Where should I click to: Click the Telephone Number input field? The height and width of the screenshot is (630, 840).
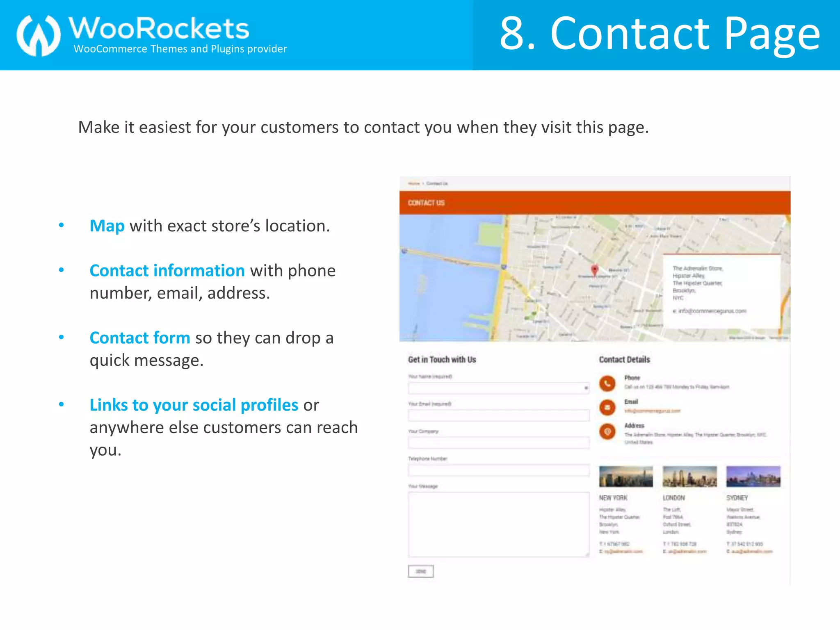[x=499, y=470]
